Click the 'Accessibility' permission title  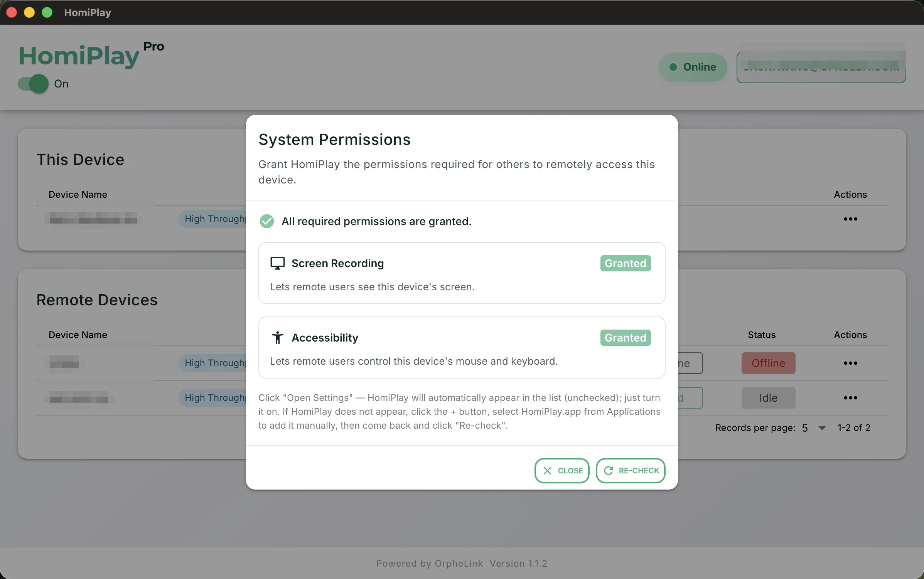tap(325, 338)
